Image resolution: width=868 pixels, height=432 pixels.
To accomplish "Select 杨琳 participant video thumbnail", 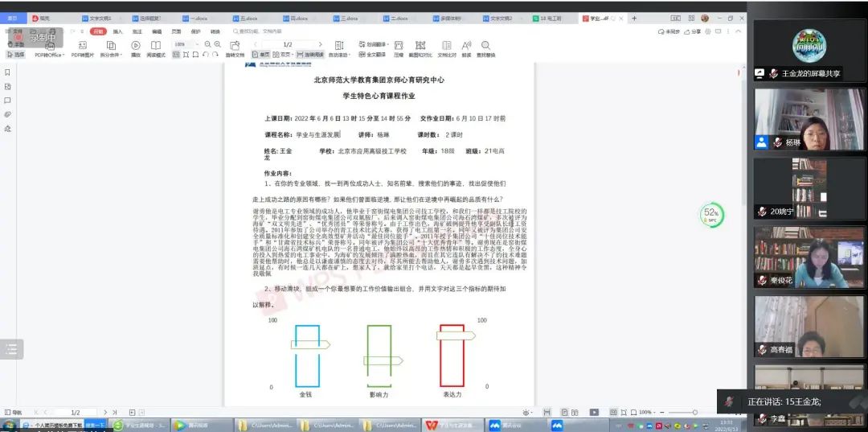I will 809,119.
